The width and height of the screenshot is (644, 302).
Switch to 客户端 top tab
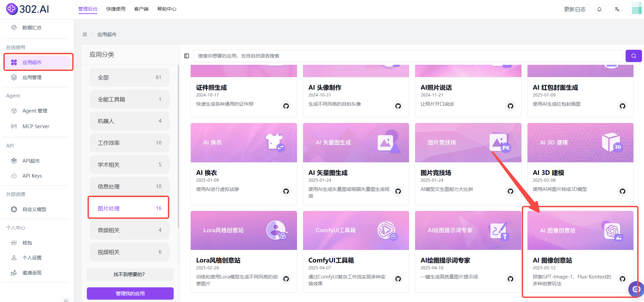pyautogui.click(x=141, y=9)
